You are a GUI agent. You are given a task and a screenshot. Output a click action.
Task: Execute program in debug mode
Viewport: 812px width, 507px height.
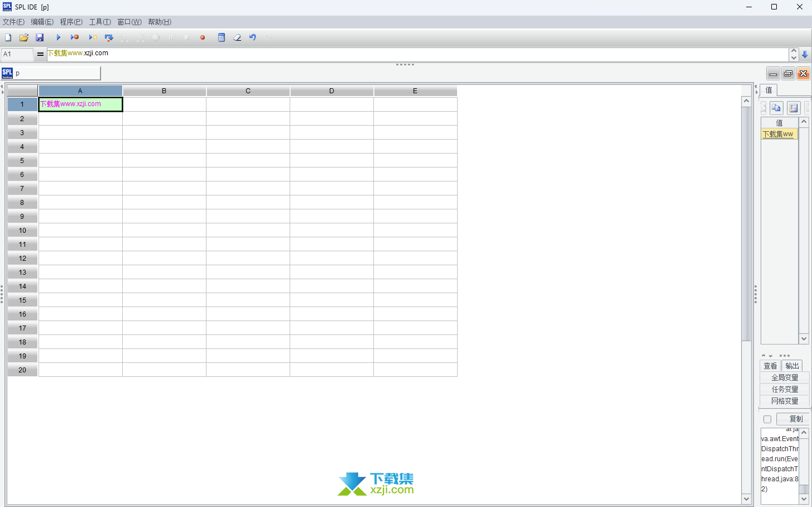[75, 37]
